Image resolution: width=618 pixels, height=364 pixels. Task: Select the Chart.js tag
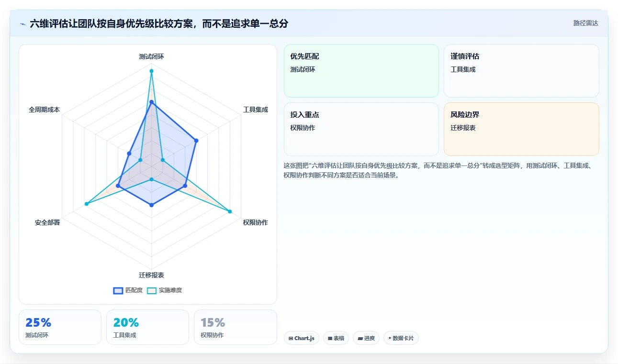[302, 338]
